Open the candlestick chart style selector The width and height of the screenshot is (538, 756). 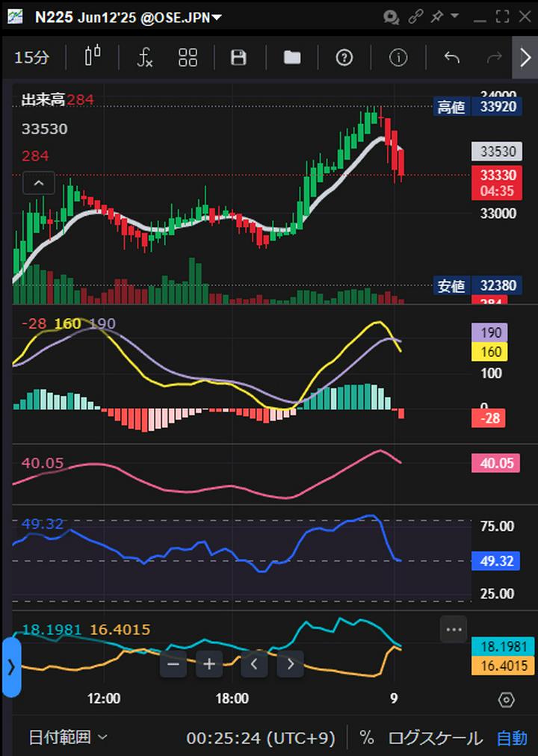(x=93, y=58)
